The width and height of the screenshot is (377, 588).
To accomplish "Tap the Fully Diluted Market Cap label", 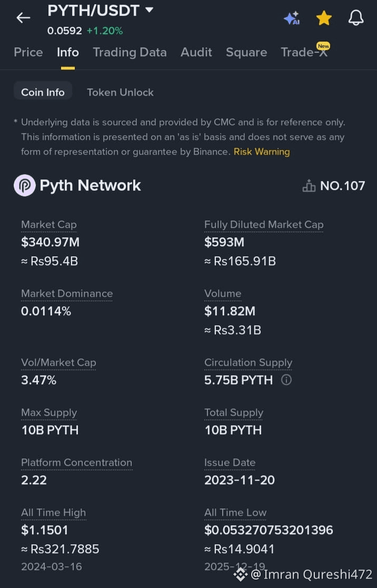I will pos(263,224).
